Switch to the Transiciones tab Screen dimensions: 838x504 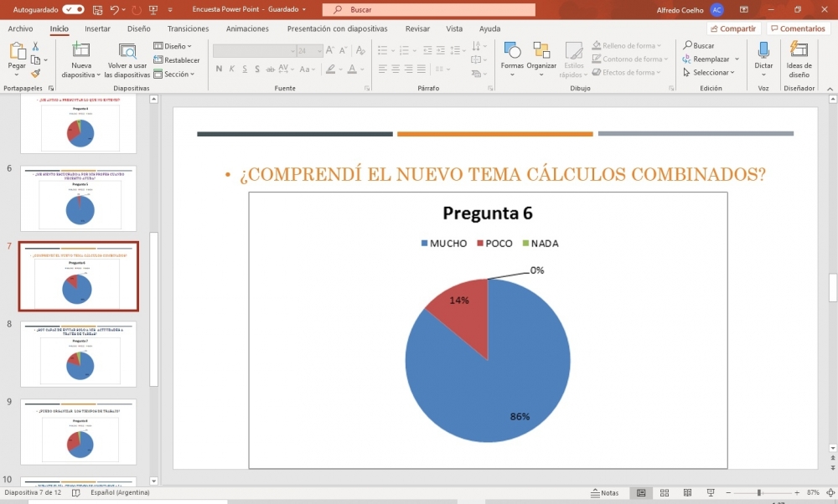pos(188,28)
